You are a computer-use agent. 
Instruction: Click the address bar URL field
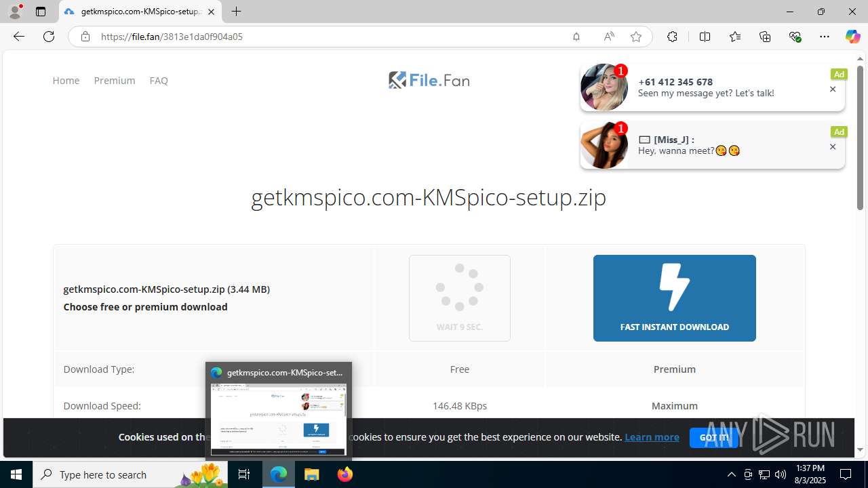pos(332,37)
